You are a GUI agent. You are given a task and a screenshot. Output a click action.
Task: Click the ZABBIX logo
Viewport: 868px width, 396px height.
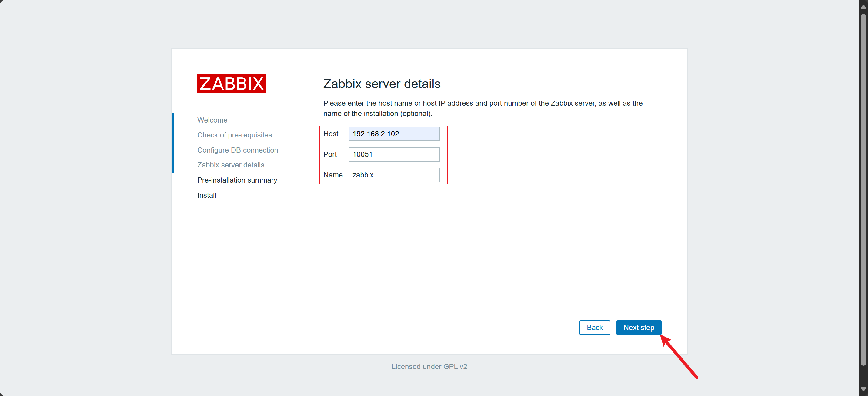232,84
